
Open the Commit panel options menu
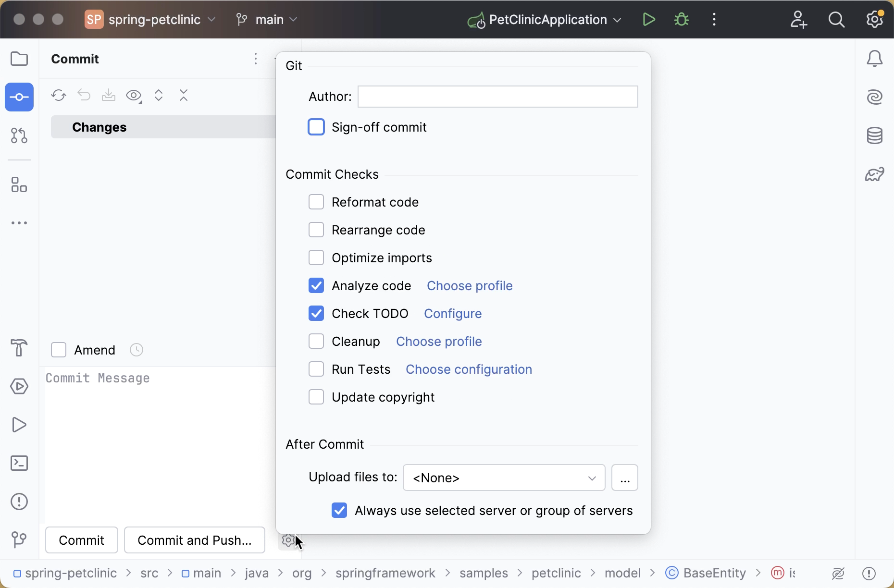pyautogui.click(x=255, y=59)
